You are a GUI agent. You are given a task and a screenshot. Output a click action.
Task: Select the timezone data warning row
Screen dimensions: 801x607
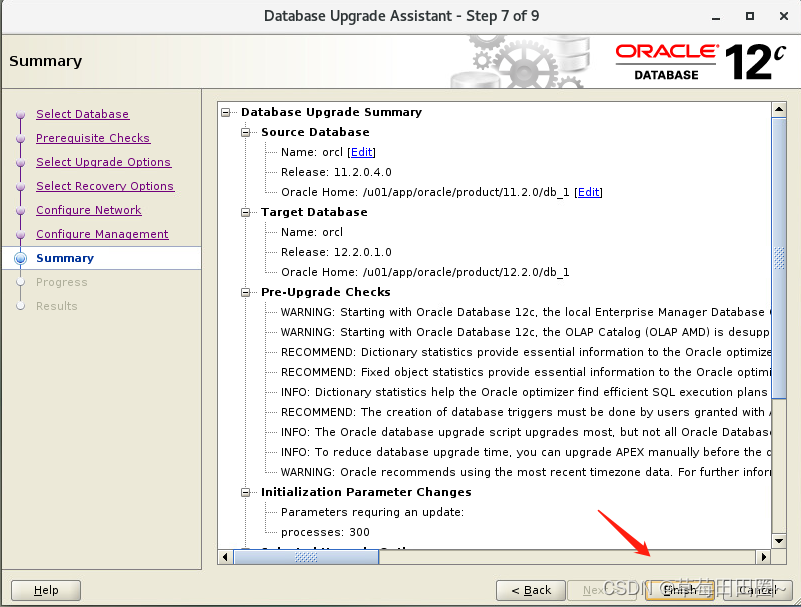(526, 472)
